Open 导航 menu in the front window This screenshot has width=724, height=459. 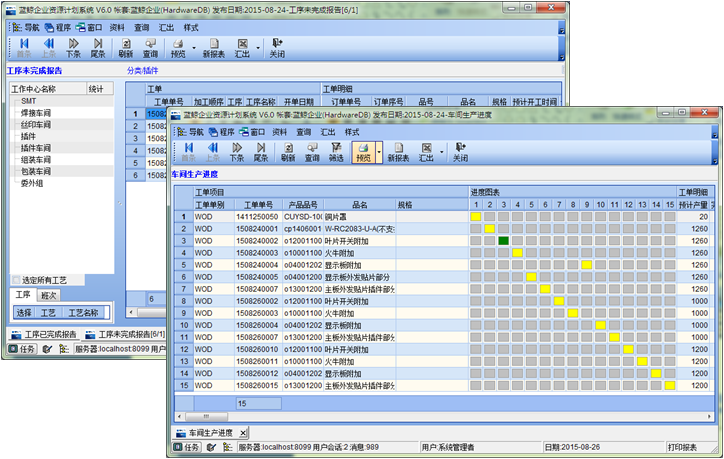tap(191, 132)
